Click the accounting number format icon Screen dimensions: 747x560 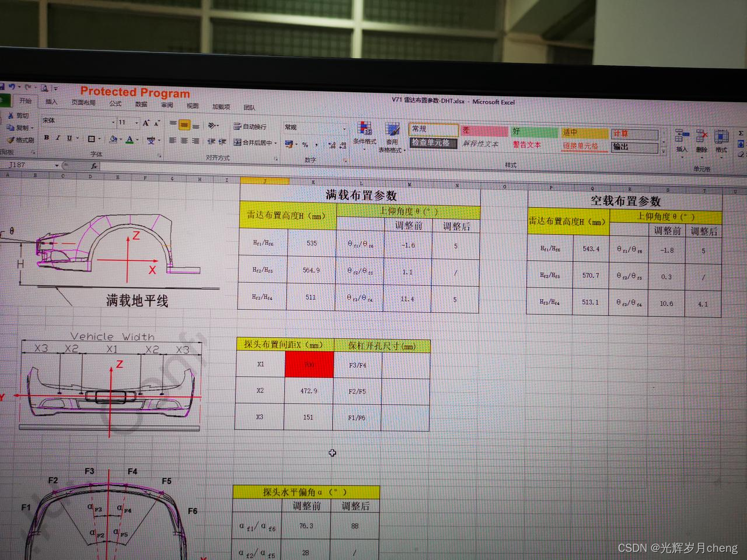tap(289, 143)
